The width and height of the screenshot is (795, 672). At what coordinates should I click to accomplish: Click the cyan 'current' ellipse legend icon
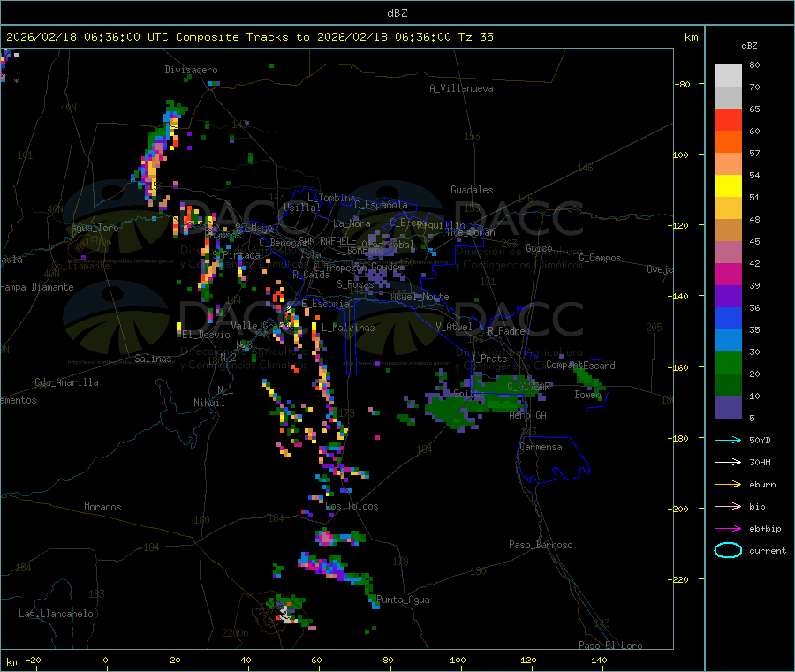pyautogui.click(x=728, y=550)
